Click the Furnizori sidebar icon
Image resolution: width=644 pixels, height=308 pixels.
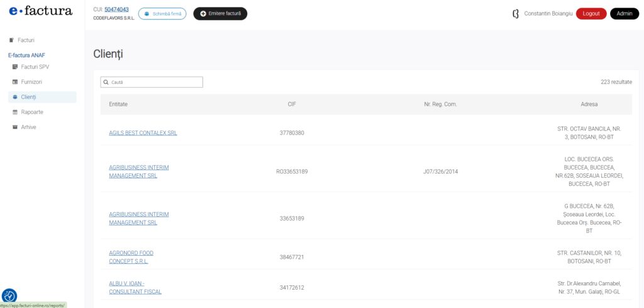[15, 82]
